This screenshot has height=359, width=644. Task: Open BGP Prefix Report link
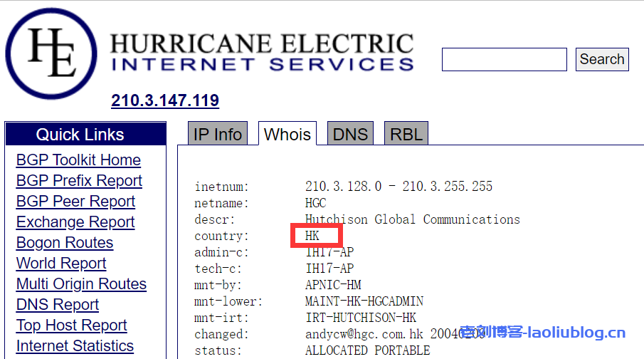tap(79, 181)
